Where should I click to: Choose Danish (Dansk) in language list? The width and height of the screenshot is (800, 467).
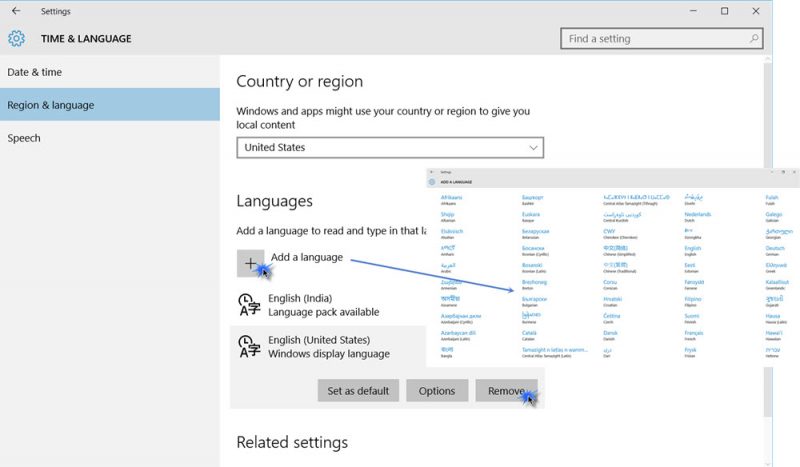610,335
